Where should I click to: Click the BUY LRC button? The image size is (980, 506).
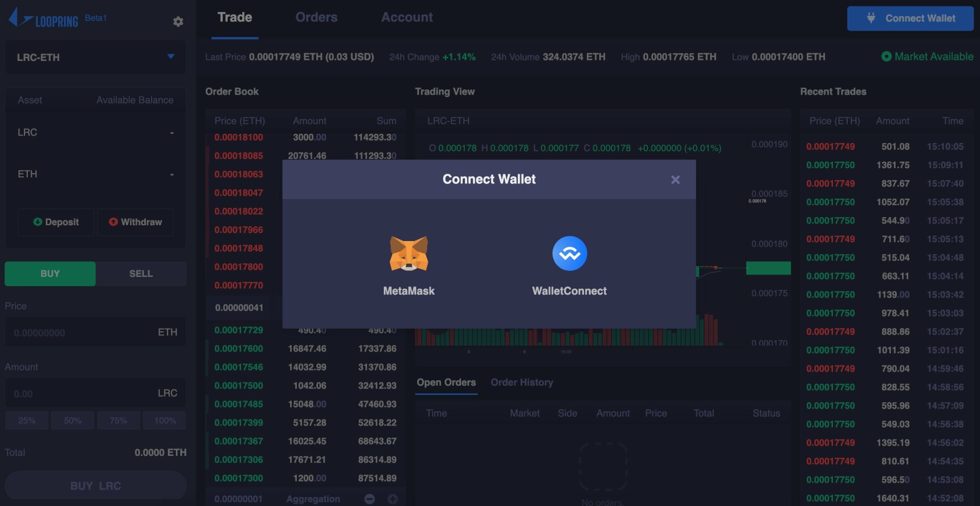click(95, 485)
